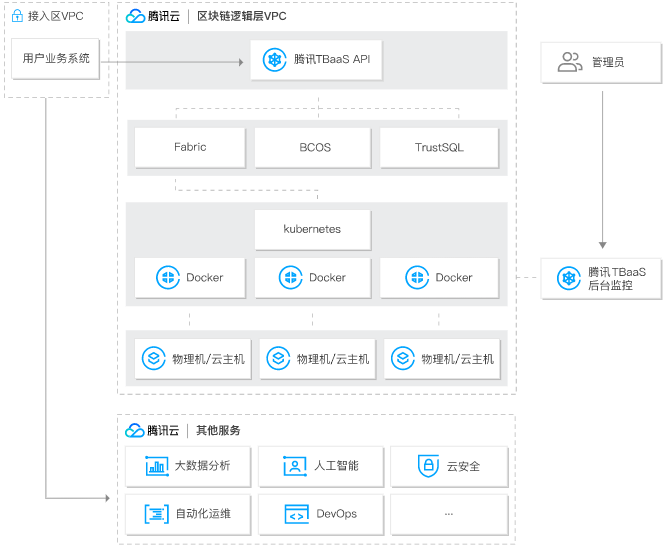
Task: Click the Docker label in left box
Action: (x=205, y=278)
